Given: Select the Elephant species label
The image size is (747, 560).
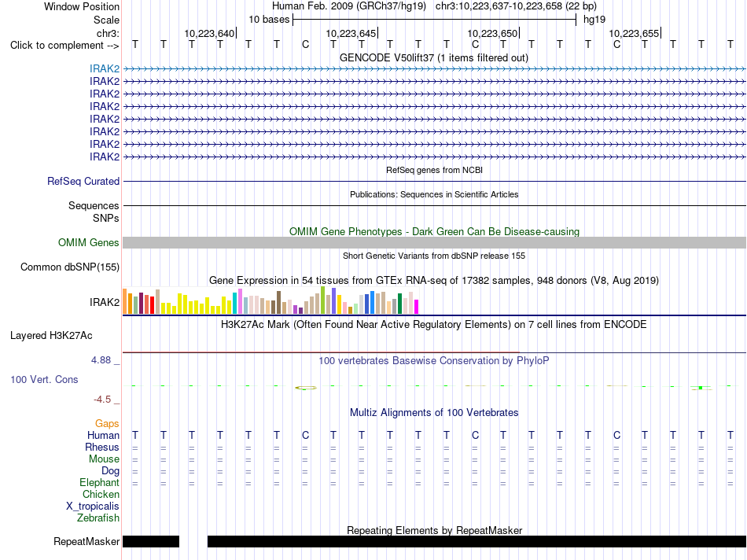Looking at the screenshot, I should pos(100,482).
